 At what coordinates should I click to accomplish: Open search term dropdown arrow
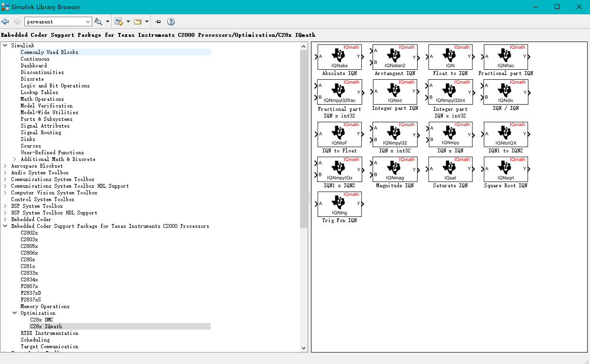88,21
